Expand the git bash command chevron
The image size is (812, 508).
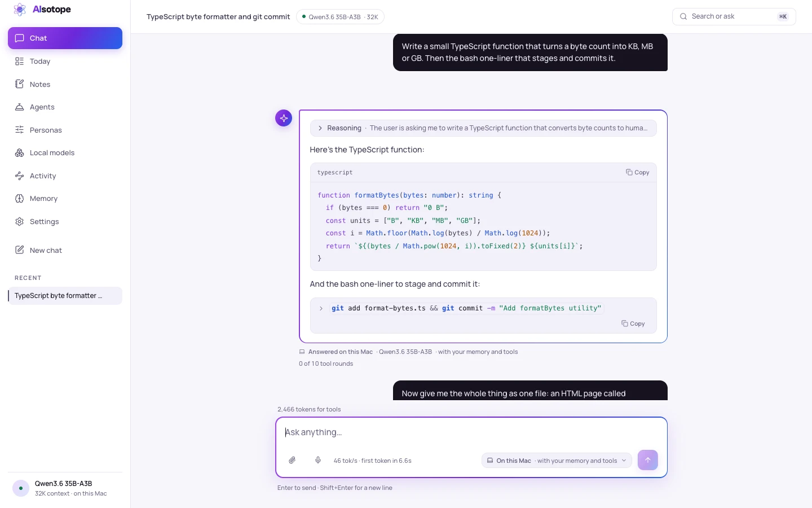coord(321,308)
